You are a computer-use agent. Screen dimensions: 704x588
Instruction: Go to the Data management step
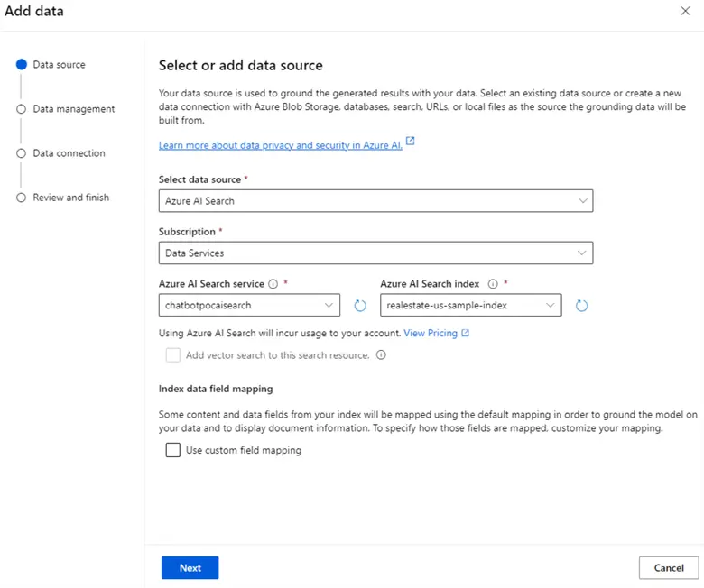(x=73, y=109)
